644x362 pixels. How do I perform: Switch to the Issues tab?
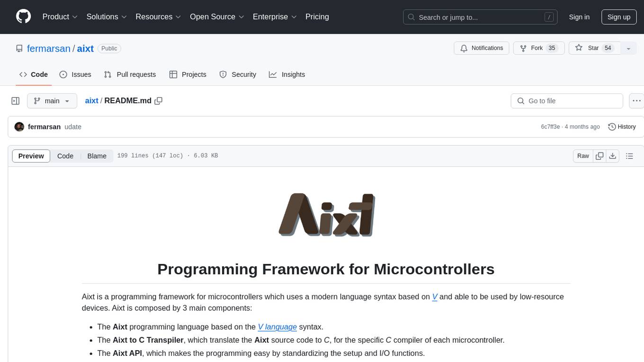[x=75, y=74]
